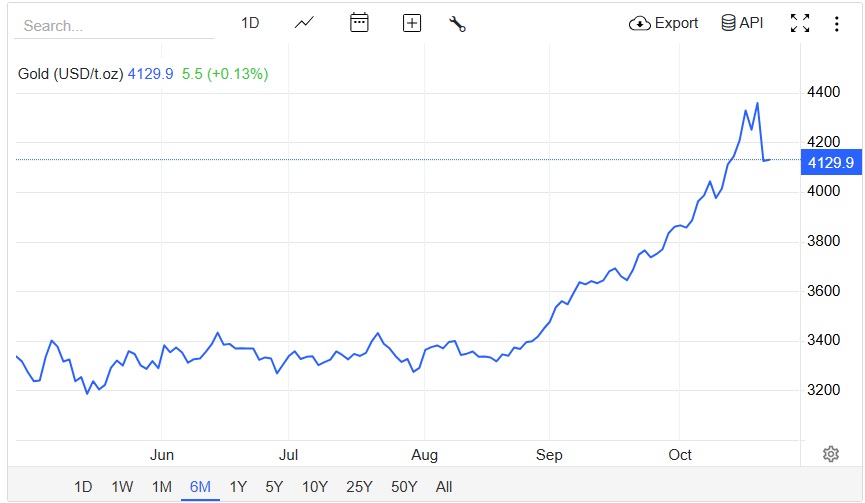Open the 1D interval dropdown in toolbar
Viewport: 865px width, 503px height.
[250, 23]
